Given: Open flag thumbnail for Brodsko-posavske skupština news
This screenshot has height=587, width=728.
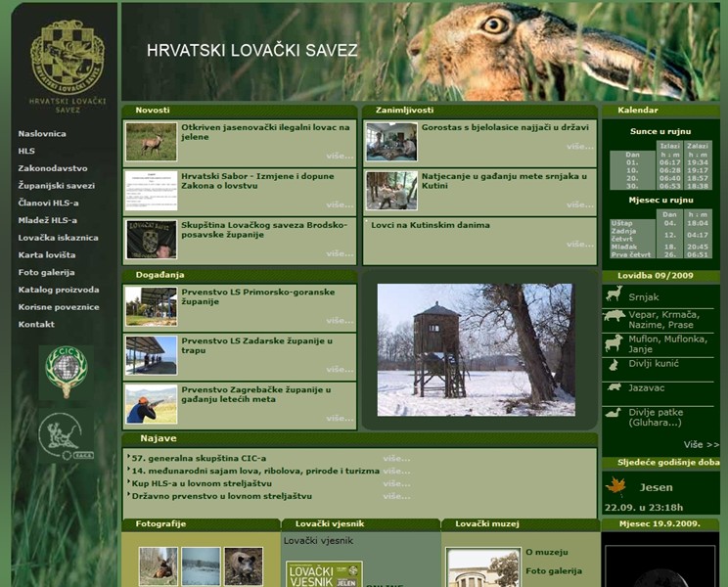Looking at the screenshot, I should (x=152, y=240).
